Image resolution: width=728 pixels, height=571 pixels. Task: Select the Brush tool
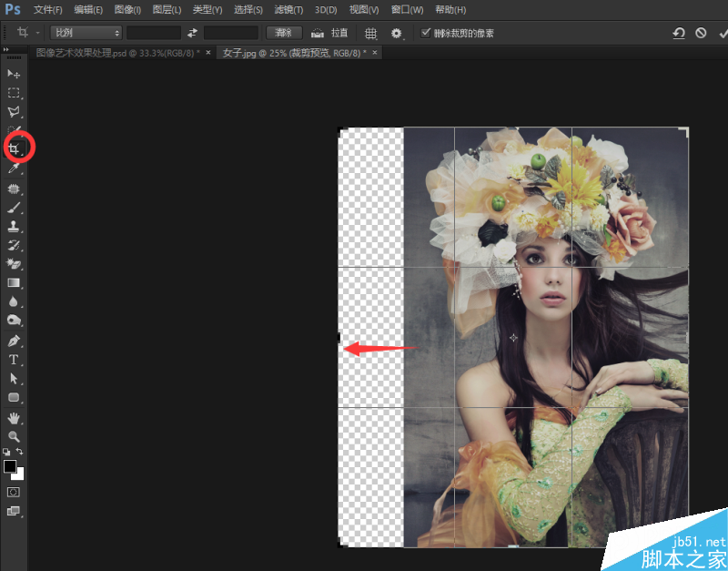tap(14, 208)
